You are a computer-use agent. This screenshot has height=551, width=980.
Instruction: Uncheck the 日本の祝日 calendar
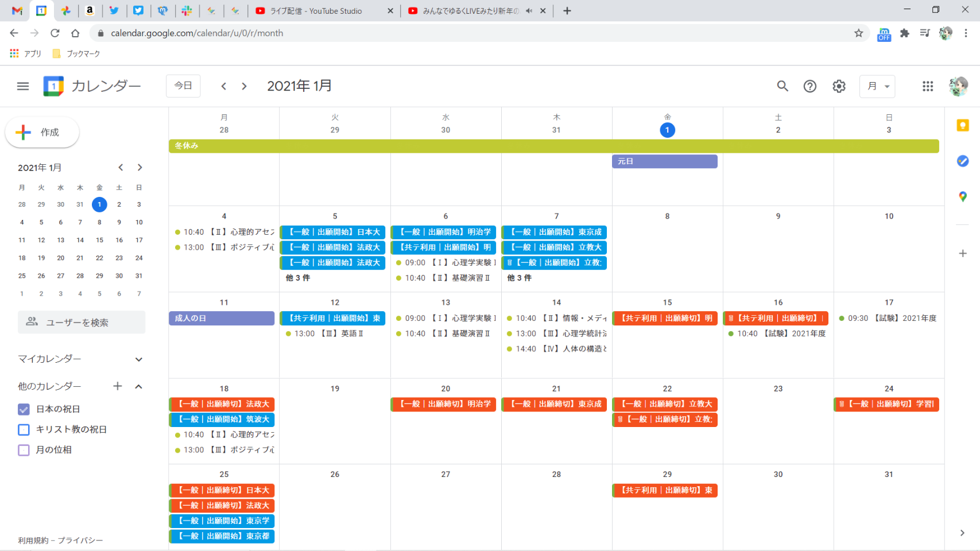click(24, 409)
